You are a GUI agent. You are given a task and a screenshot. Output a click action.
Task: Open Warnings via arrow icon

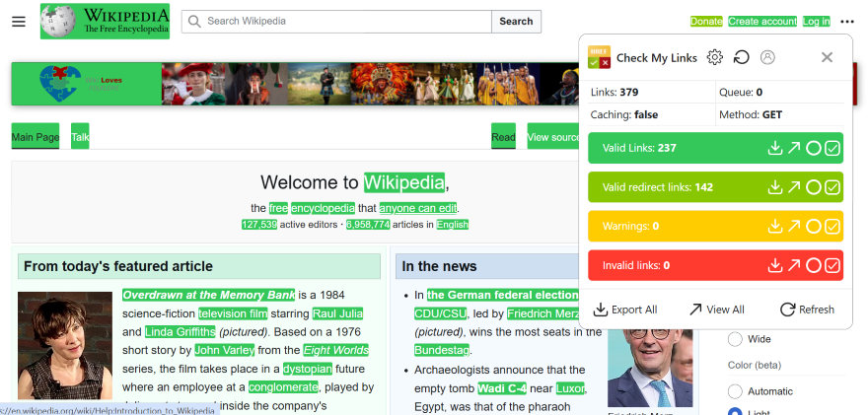click(794, 227)
